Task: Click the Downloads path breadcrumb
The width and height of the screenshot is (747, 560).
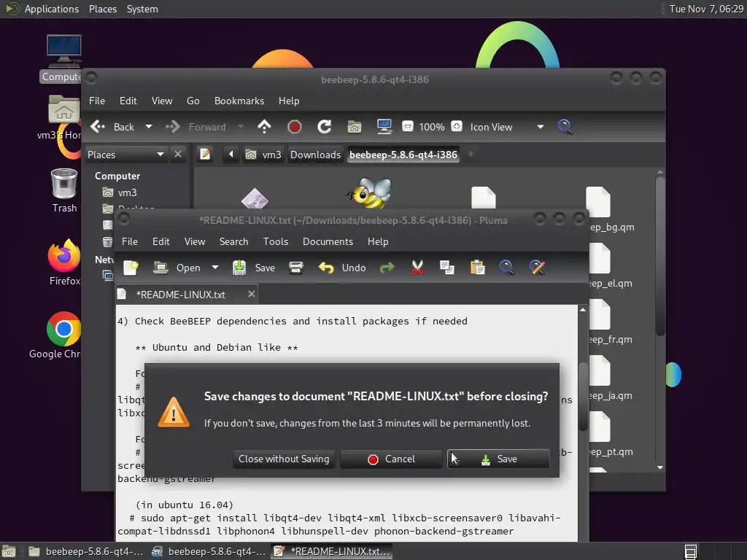Action: pos(315,155)
